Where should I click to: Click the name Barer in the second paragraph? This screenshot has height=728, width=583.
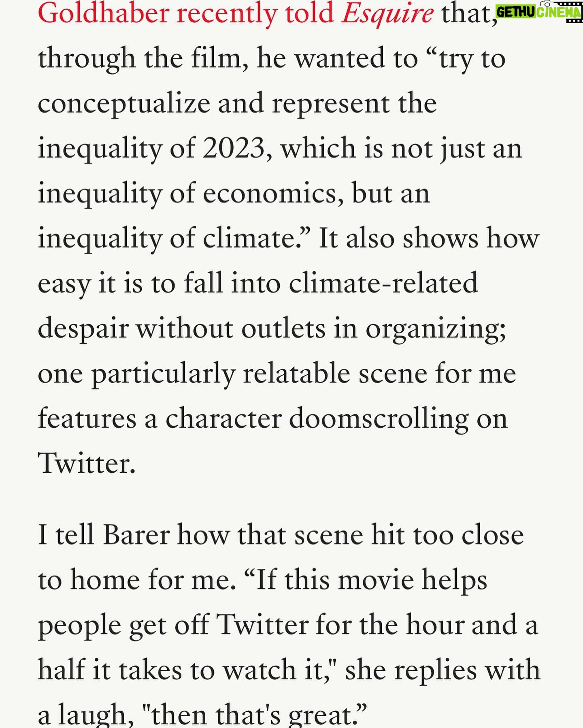(x=136, y=535)
